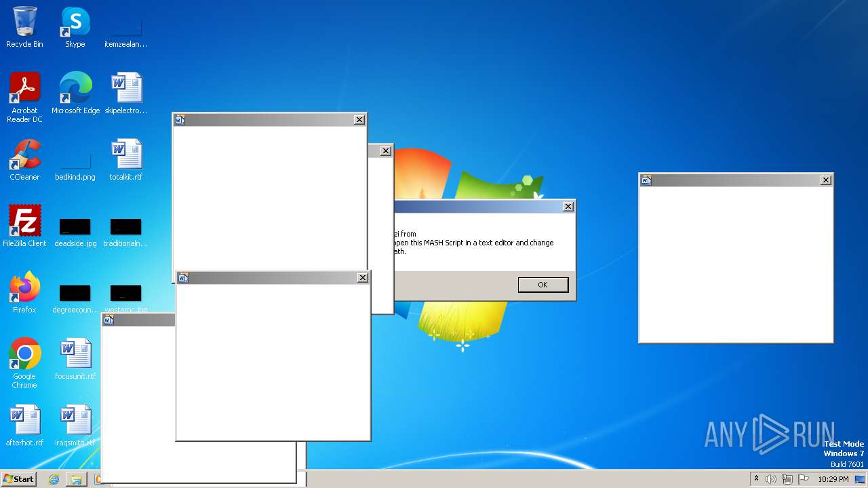Click the taskbar clock 10:29 PM
The height and width of the screenshot is (488, 868).
tap(833, 479)
